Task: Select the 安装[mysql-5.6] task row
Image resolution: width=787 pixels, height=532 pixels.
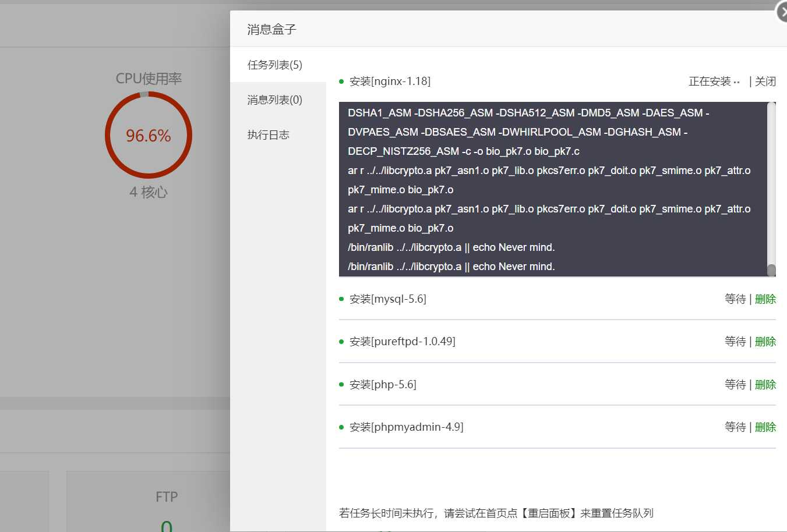Action: point(557,299)
